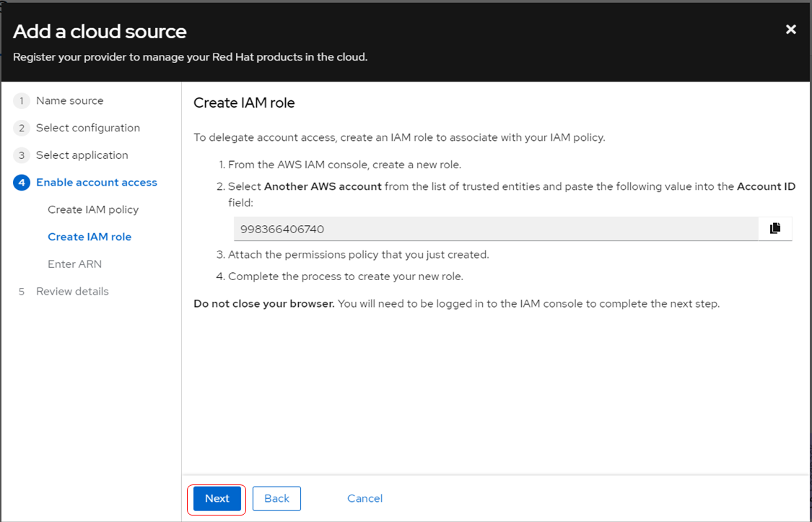
Task: Open the Review details step
Action: [x=72, y=292]
